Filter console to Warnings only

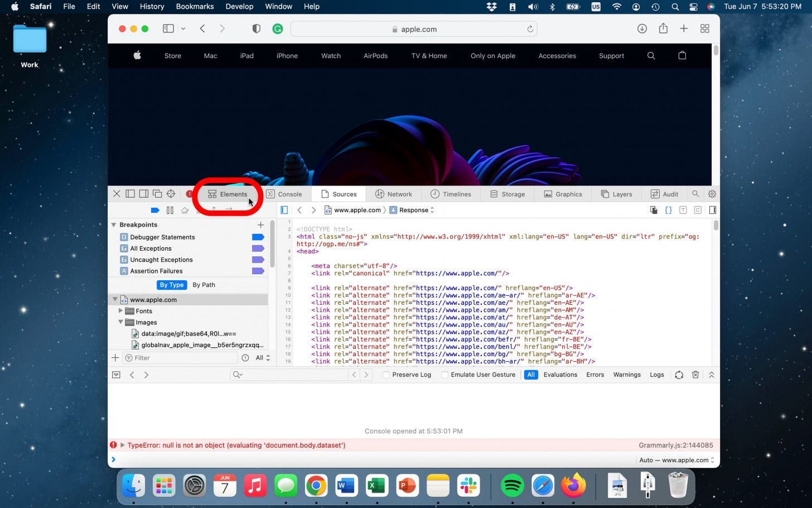coord(627,375)
